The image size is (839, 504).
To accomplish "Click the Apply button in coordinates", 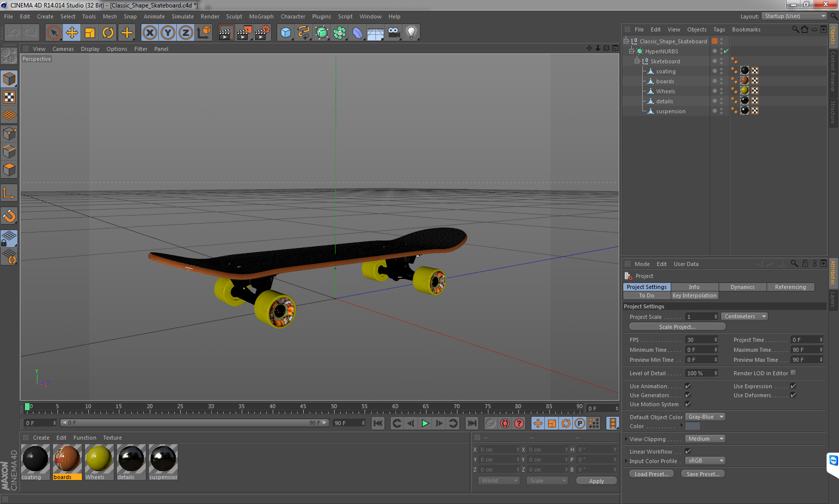I will click(596, 481).
